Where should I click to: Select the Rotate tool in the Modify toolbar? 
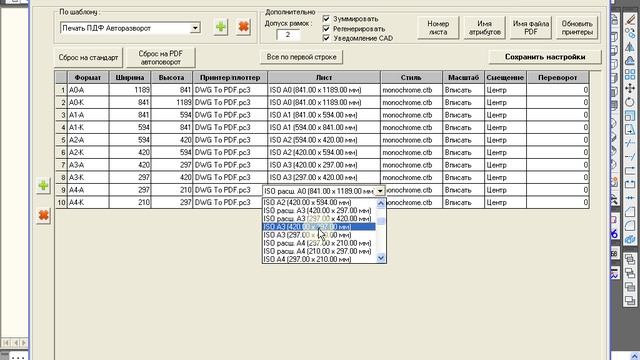point(630,102)
